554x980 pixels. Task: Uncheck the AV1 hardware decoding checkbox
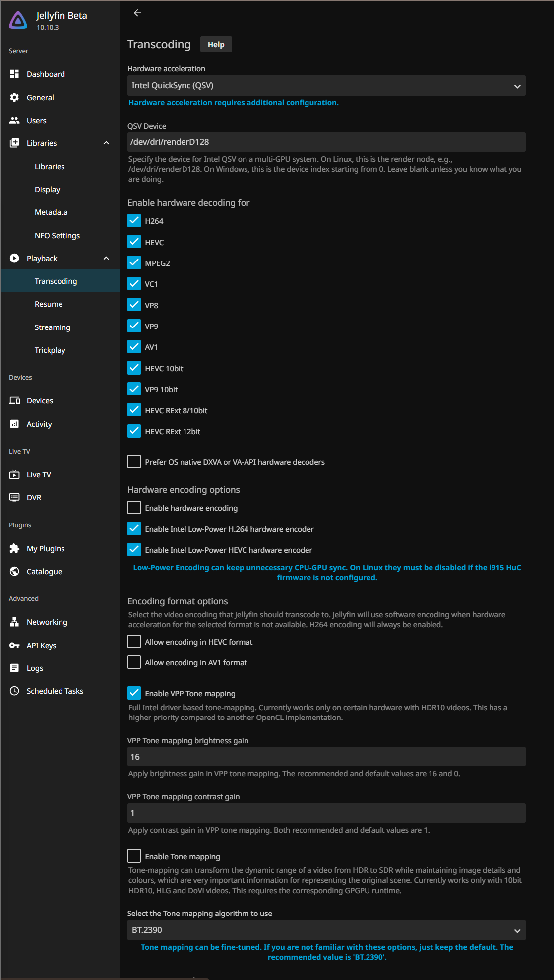[134, 346]
